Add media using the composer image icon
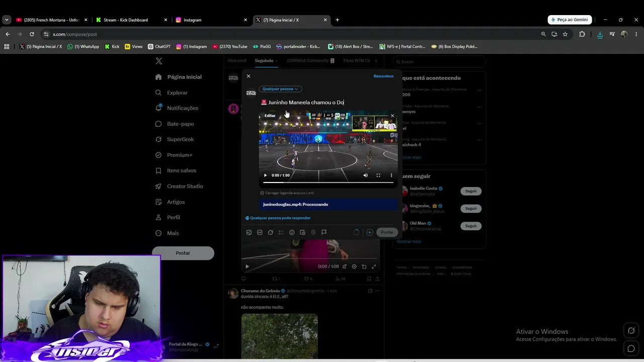 coord(249,232)
